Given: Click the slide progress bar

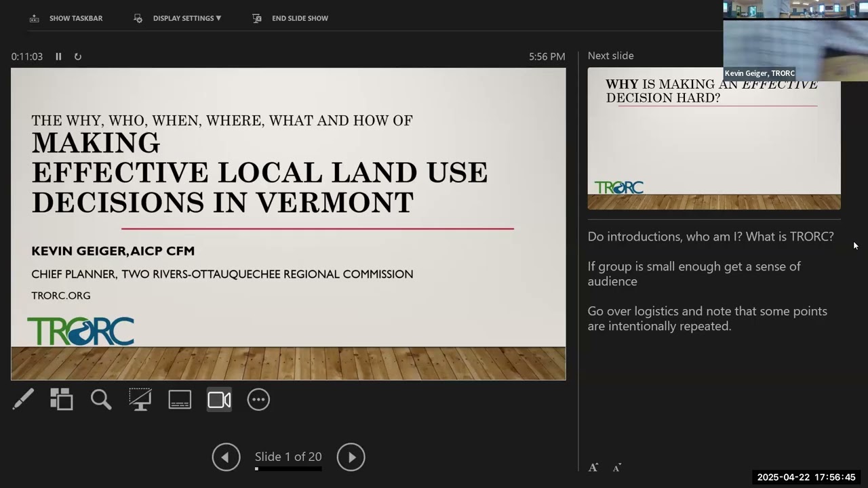Looking at the screenshot, I should click(288, 468).
